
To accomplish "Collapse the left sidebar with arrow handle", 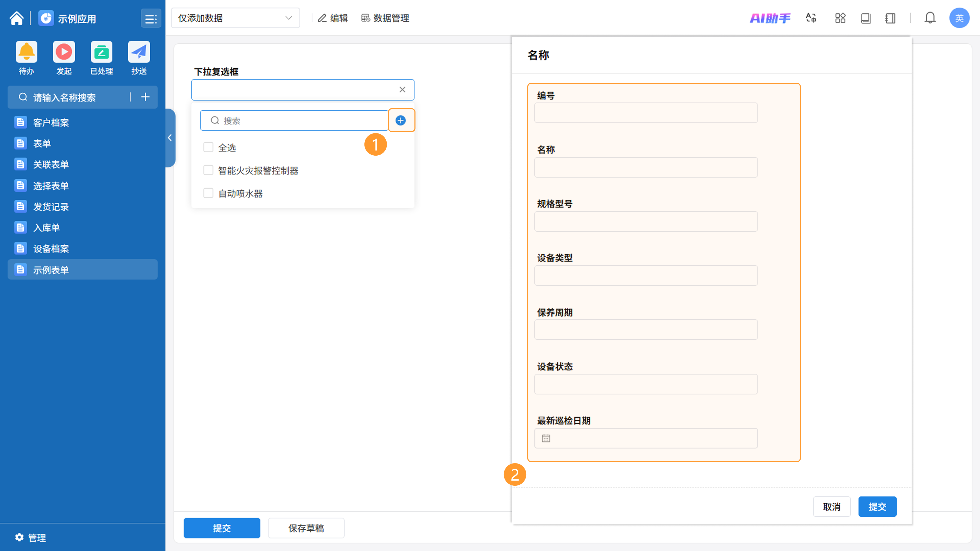I will point(170,138).
